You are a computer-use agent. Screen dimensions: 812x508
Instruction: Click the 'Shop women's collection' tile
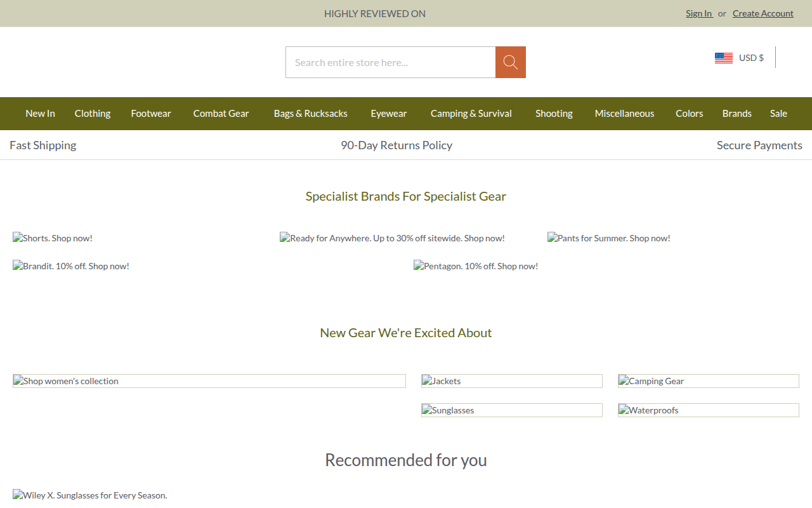point(209,381)
